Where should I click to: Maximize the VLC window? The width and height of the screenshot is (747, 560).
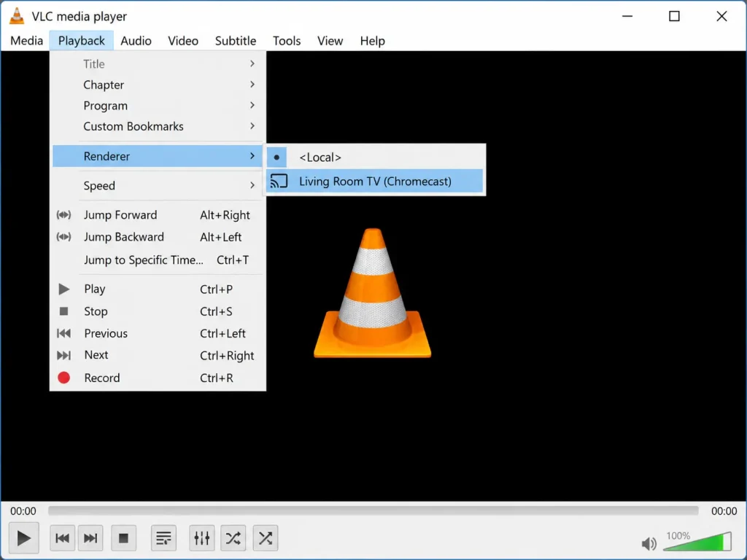click(674, 16)
